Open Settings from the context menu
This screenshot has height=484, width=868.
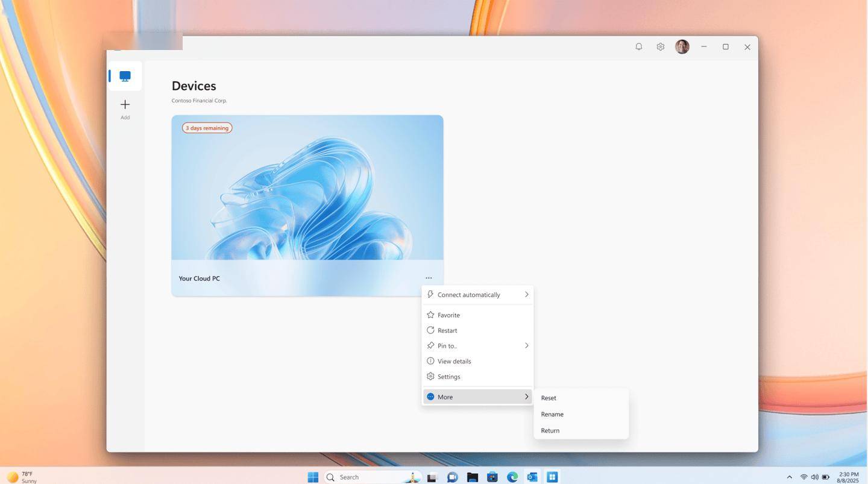click(x=477, y=376)
